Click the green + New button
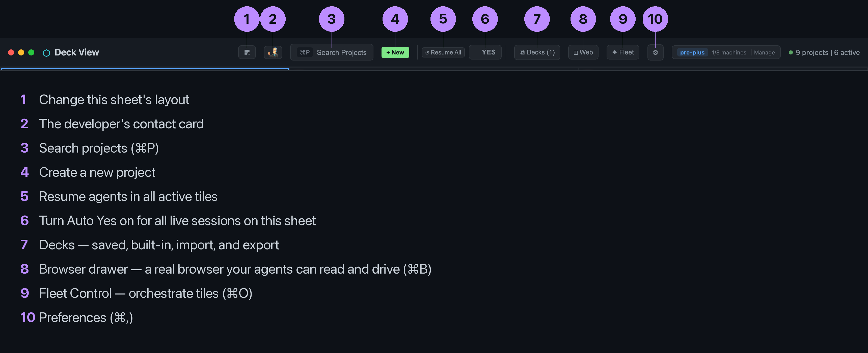Image resolution: width=868 pixels, height=353 pixels. tap(395, 52)
